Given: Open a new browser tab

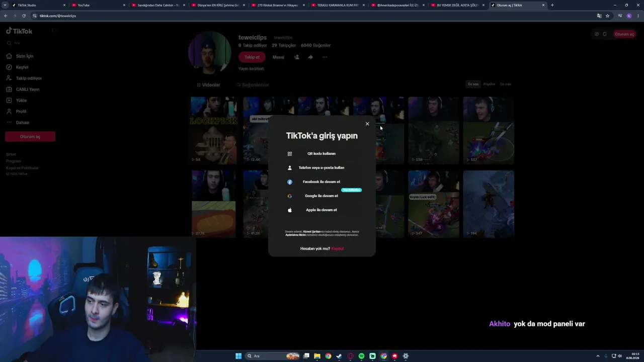Looking at the screenshot, I should tap(552, 5).
